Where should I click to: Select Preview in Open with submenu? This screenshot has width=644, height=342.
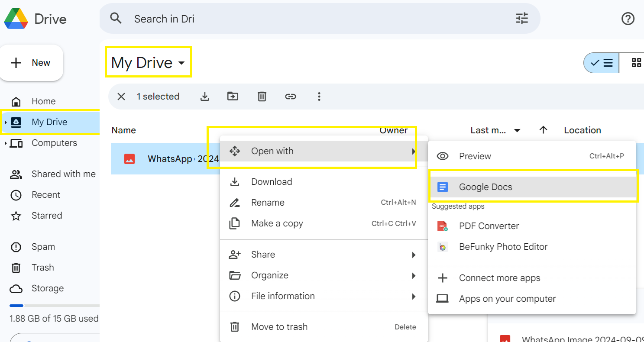click(532, 156)
